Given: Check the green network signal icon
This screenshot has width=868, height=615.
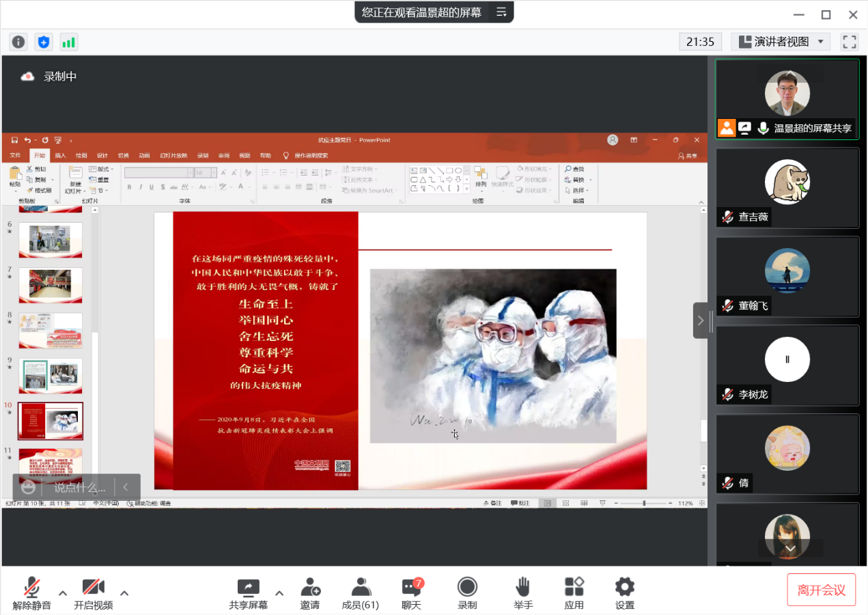Looking at the screenshot, I should click(68, 42).
